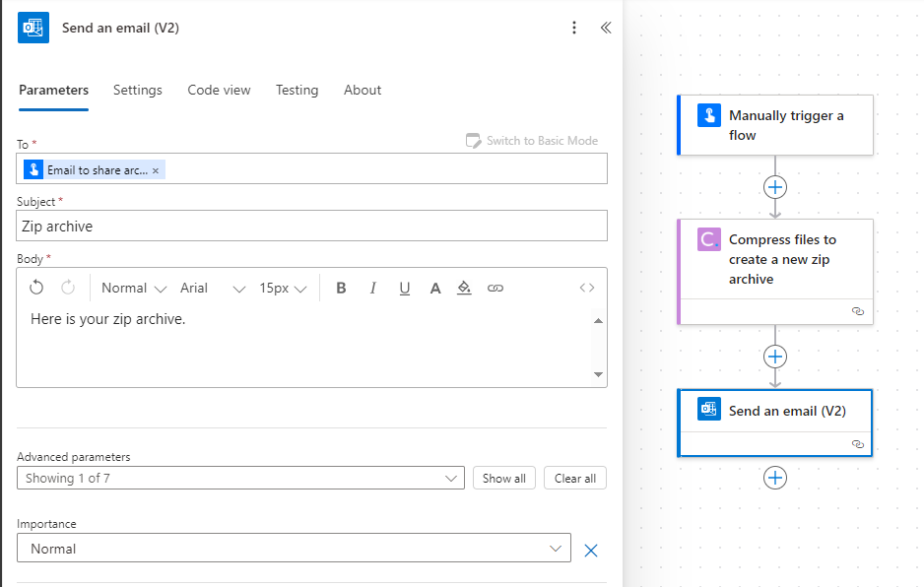Viewport: 924px width, 587px height.
Task: Collapse the Send an email panel
Action: point(606,28)
